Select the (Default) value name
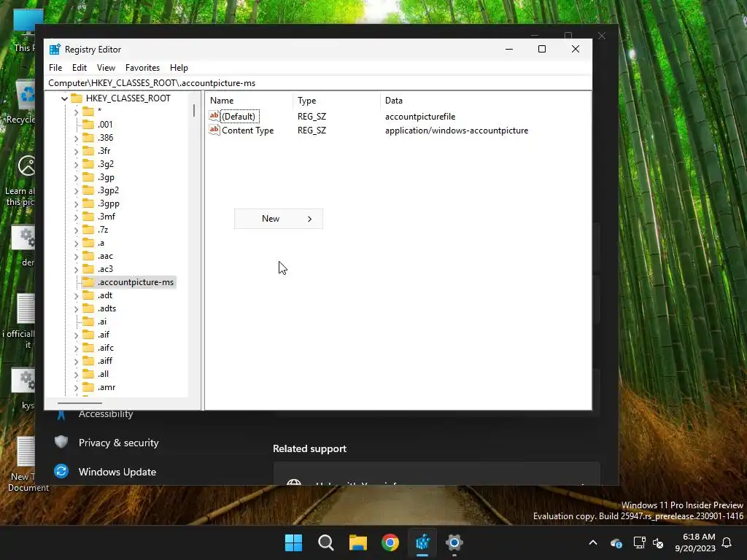Viewport: 747px width, 560px height. pos(239,116)
